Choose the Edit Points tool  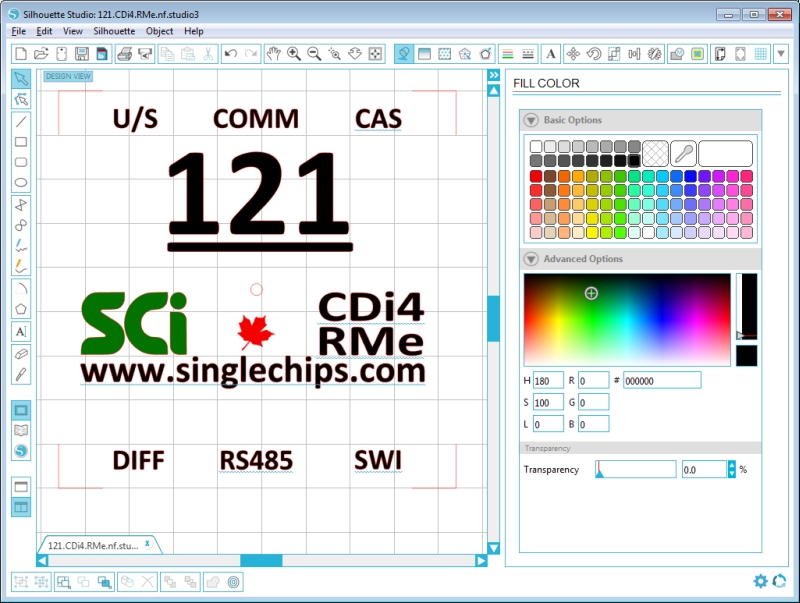[21, 99]
